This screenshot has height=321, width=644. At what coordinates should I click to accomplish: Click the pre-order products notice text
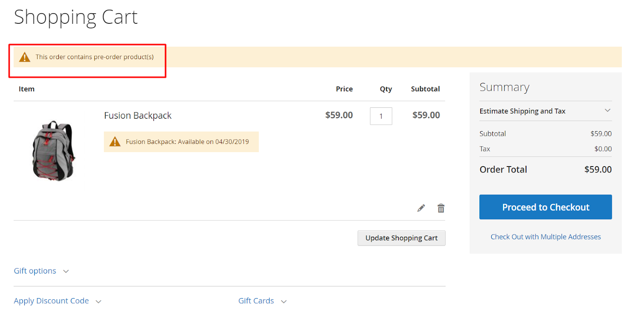coord(95,57)
